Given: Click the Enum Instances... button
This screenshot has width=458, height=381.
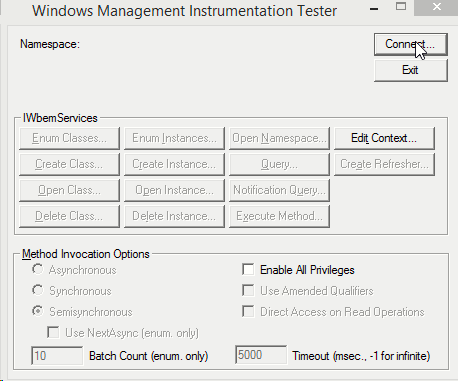Looking at the screenshot, I should click(x=174, y=138).
